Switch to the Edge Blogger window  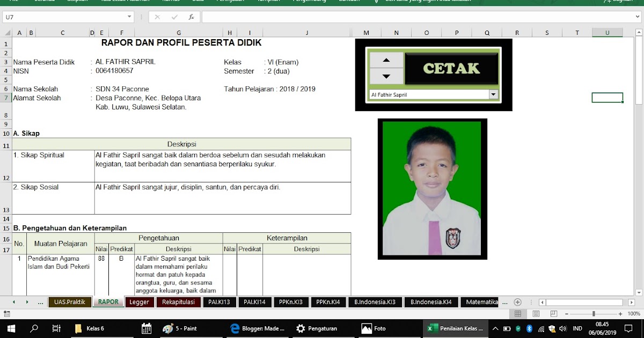coord(258,328)
